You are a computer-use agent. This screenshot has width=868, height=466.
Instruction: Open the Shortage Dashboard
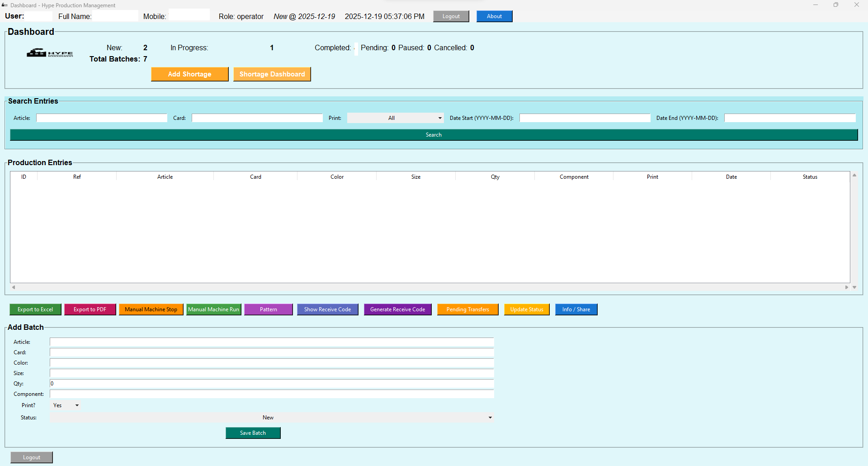(272, 74)
